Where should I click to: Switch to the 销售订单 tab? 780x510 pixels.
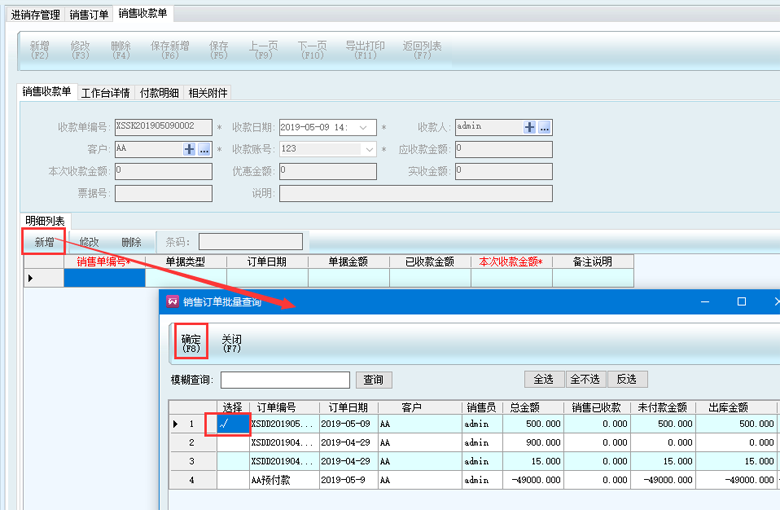tap(89, 15)
